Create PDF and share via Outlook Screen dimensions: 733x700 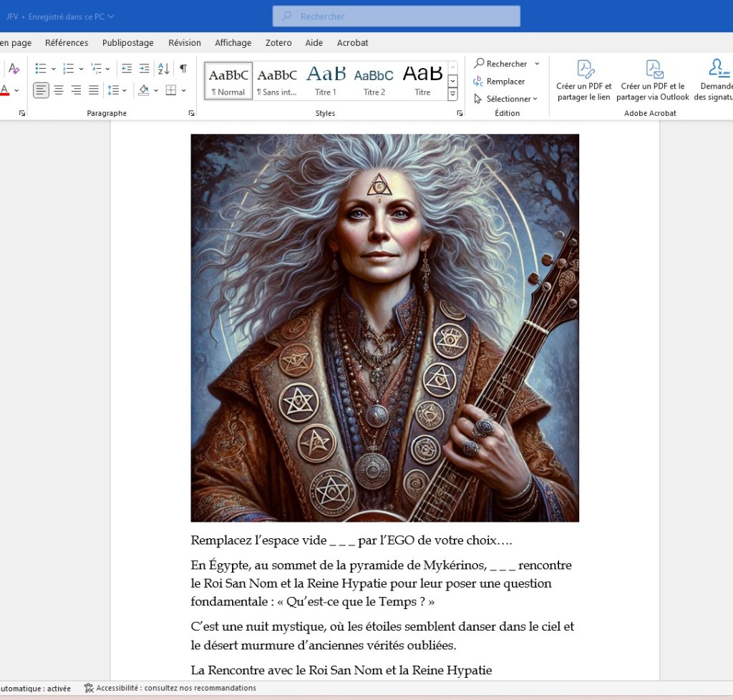coord(652,80)
